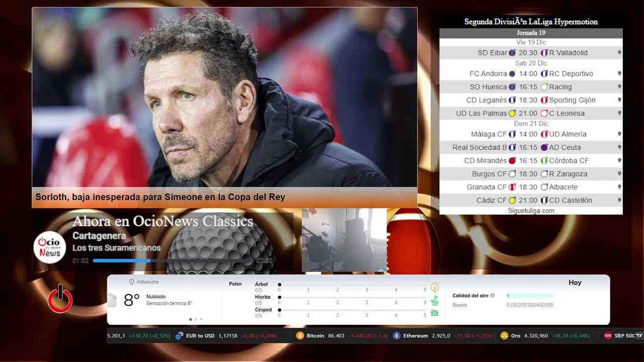The height and width of the screenshot is (362, 644).
Task: Click the tree pollen icon
Action: coord(435,287)
